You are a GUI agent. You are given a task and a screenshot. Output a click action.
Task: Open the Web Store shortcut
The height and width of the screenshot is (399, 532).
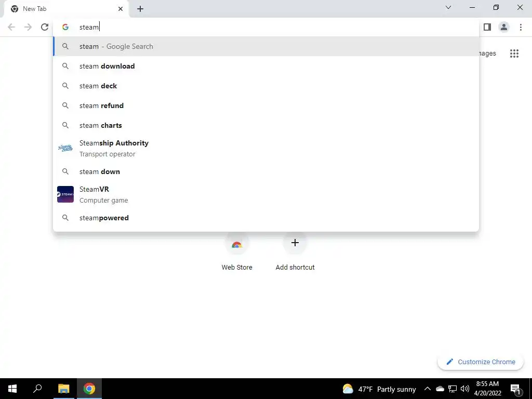tap(237, 252)
